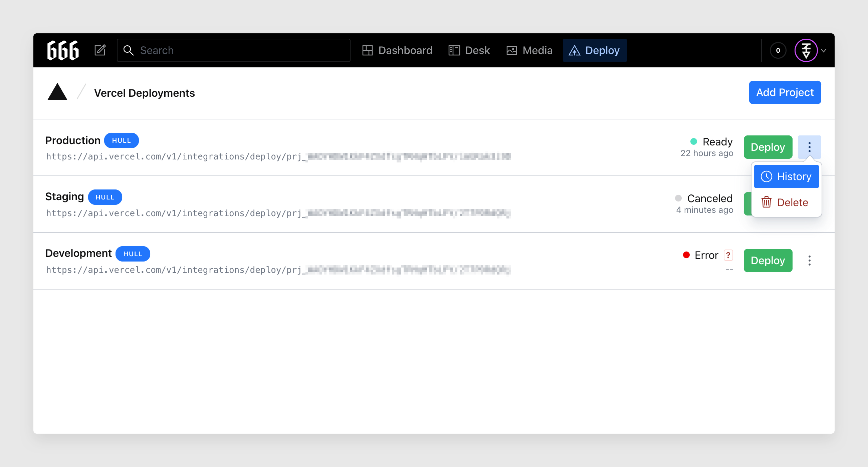Click the Staging deploy hook URL
The height and width of the screenshot is (467, 868).
point(278,213)
